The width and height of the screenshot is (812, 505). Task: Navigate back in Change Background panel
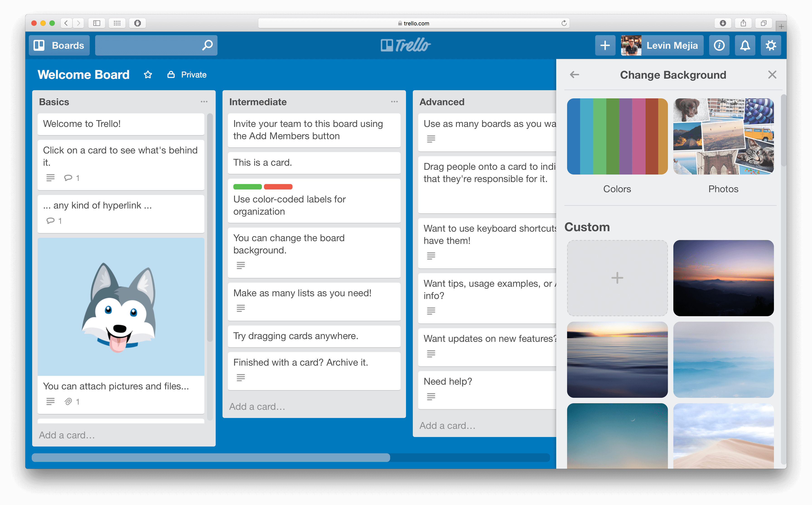point(574,75)
